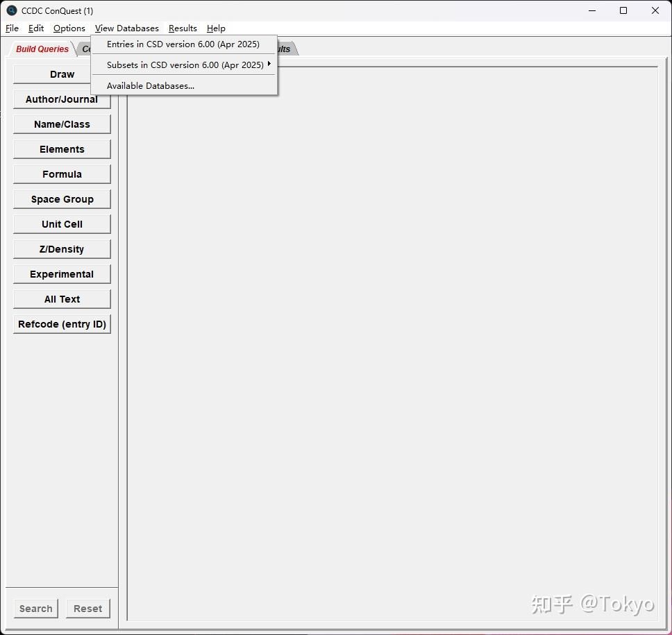Expand Subsets in CSD version 6.00 submenu
Viewport: 672px width, 635px height.
click(x=183, y=65)
